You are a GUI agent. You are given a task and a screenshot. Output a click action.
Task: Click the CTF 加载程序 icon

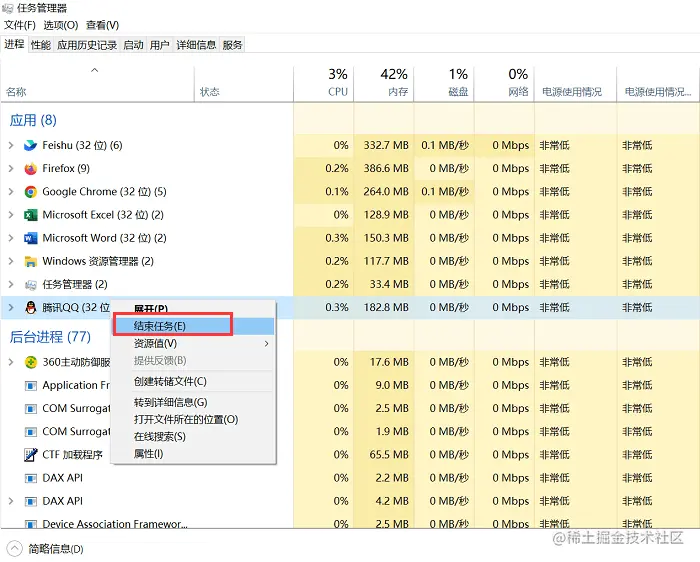tap(30, 455)
